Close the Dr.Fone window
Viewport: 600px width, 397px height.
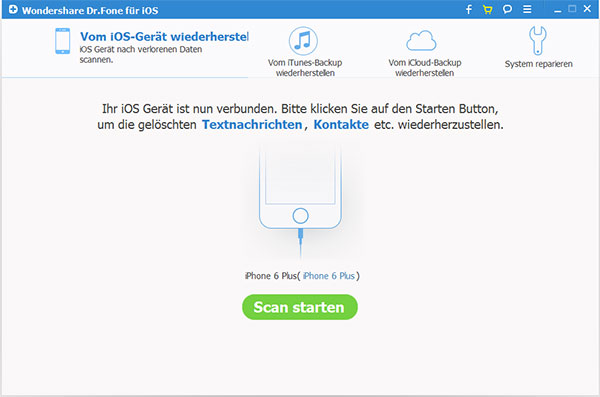click(x=587, y=8)
